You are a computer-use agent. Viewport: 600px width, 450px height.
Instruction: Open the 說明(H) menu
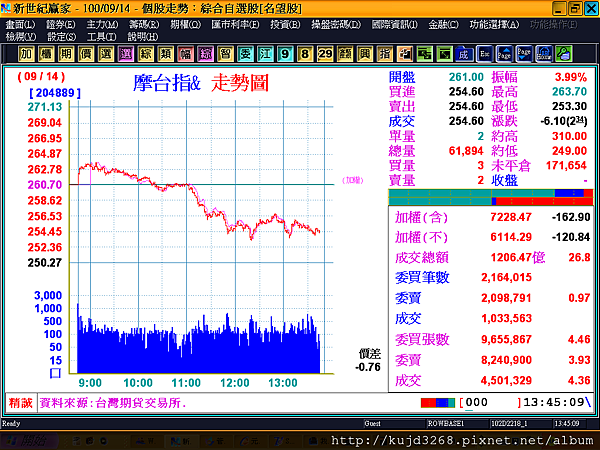(142, 37)
